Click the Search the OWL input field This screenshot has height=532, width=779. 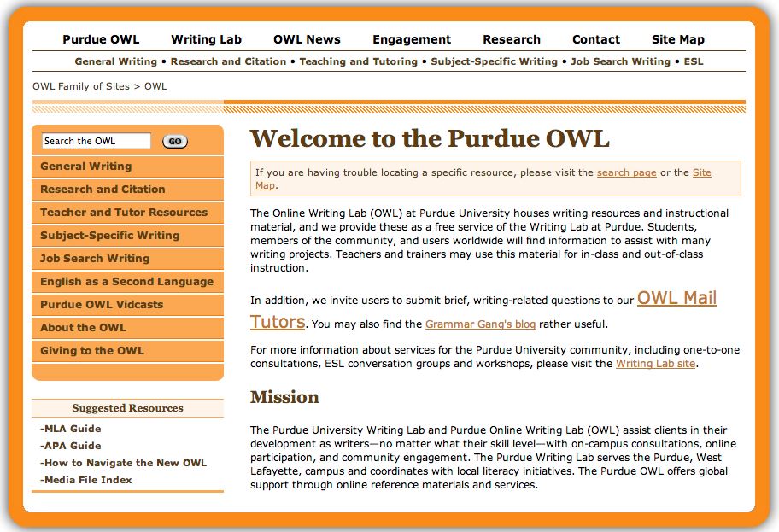coord(96,141)
